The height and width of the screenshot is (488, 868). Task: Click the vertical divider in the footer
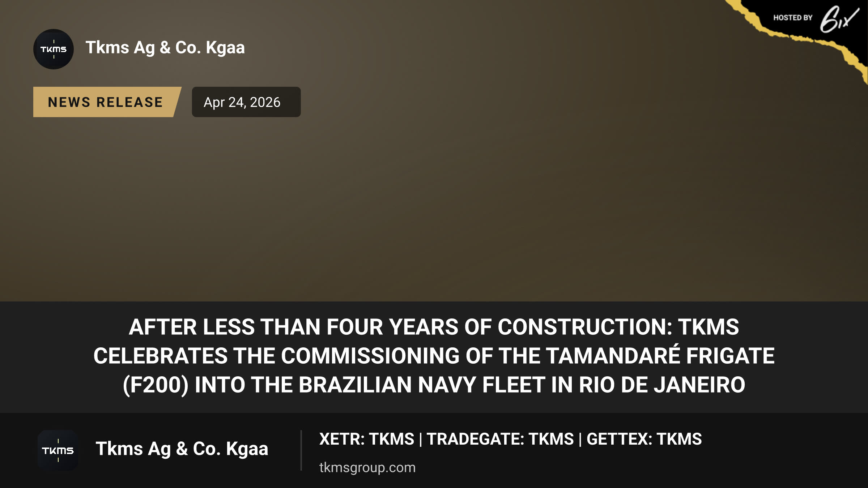click(301, 450)
